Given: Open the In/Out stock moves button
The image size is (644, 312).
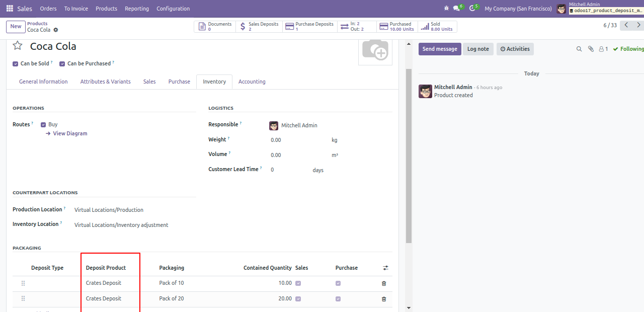Looking at the screenshot, I should 357,27.
